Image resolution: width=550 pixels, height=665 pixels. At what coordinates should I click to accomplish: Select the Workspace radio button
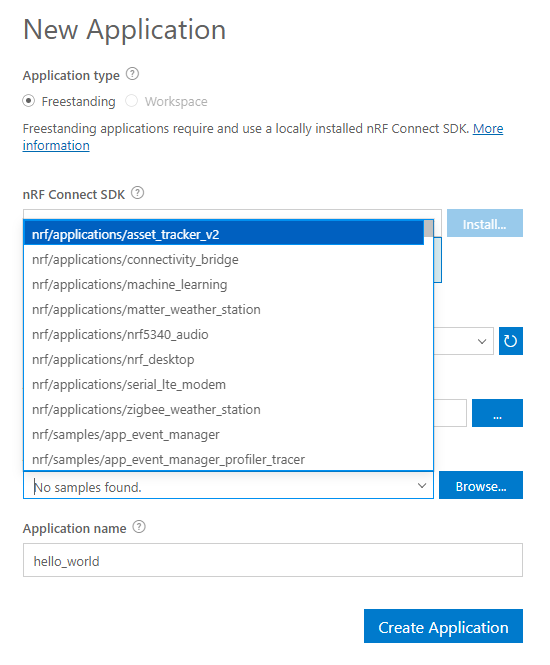[131, 101]
